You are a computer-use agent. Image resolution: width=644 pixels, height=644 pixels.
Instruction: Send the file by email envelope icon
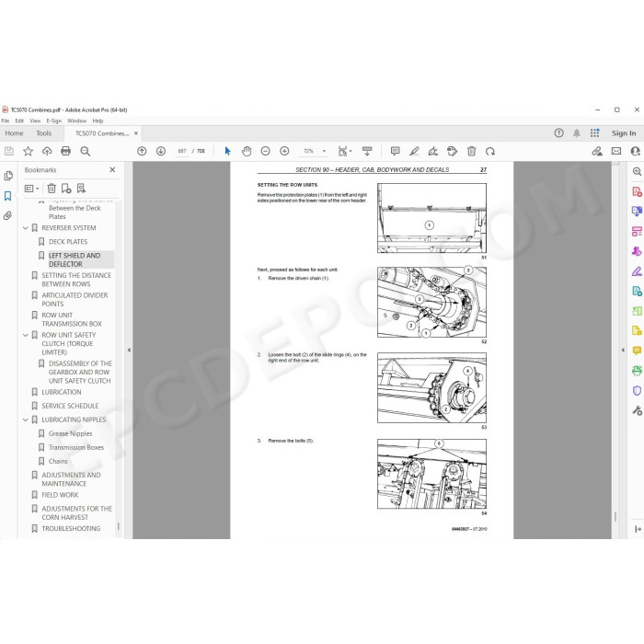click(x=616, y=151)
